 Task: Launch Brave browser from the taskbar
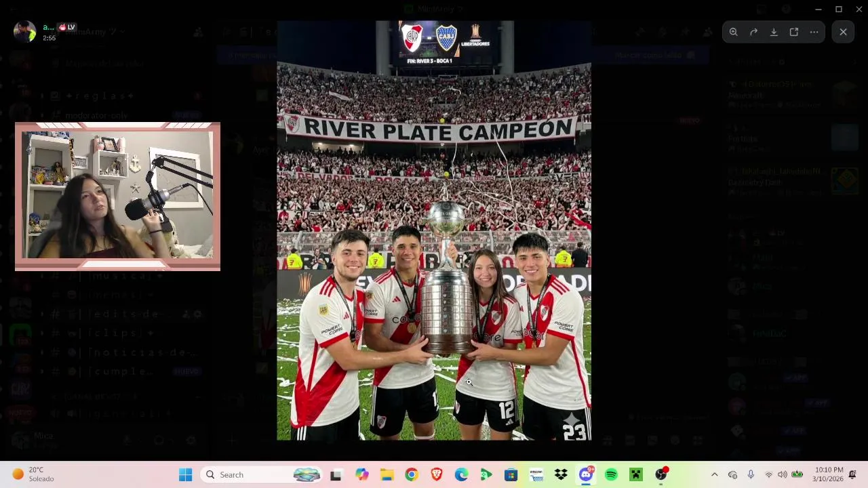tap(437, 474)
